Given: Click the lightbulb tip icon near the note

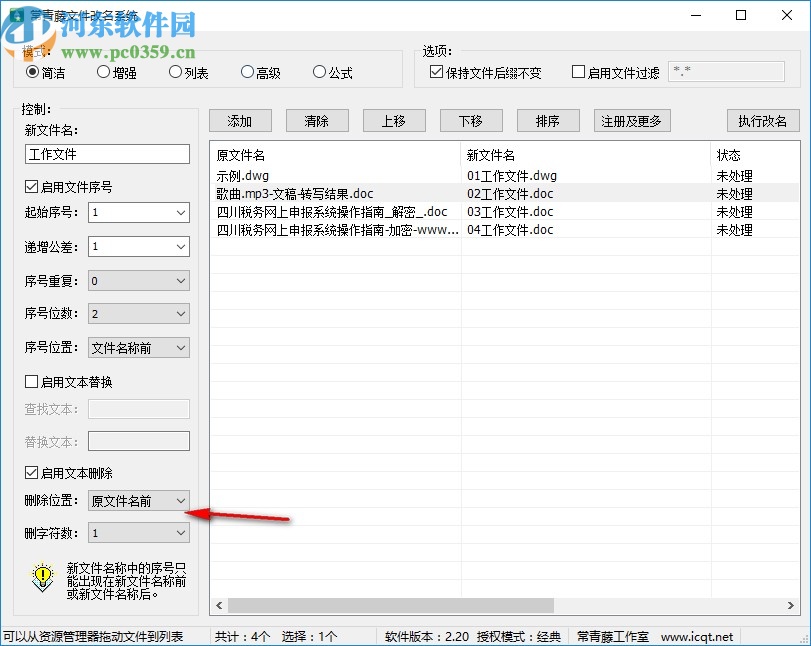Looking at the screenshot, I should point(41,577).
